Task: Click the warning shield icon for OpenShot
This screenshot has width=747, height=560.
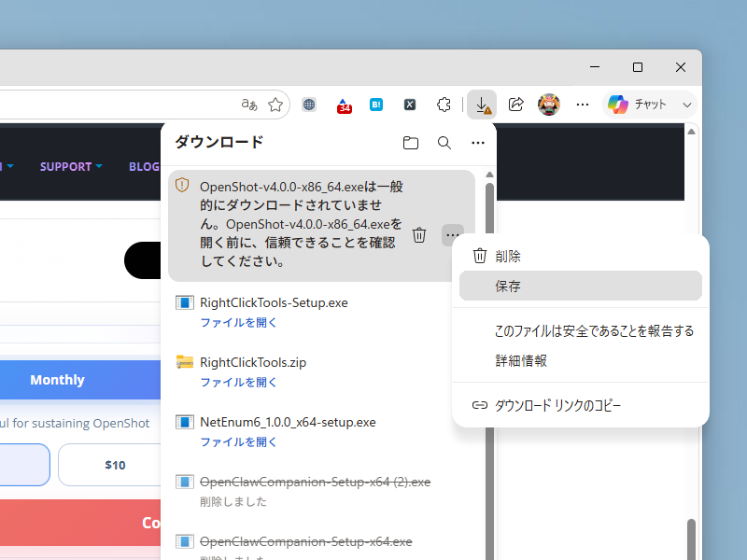Action: pyautogui.click(x=182, y=185)
